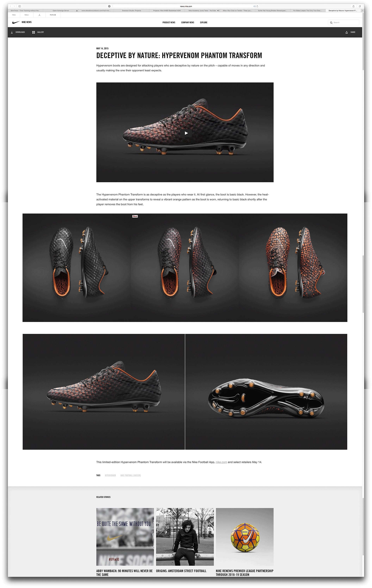Image resolution: width=372 pixels, height=588 pixels.
Task: Click the Pin it button on image
Action: (135, 216)
